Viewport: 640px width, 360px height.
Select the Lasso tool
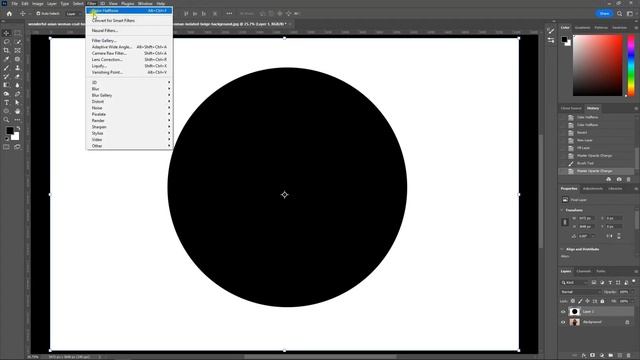6,42
